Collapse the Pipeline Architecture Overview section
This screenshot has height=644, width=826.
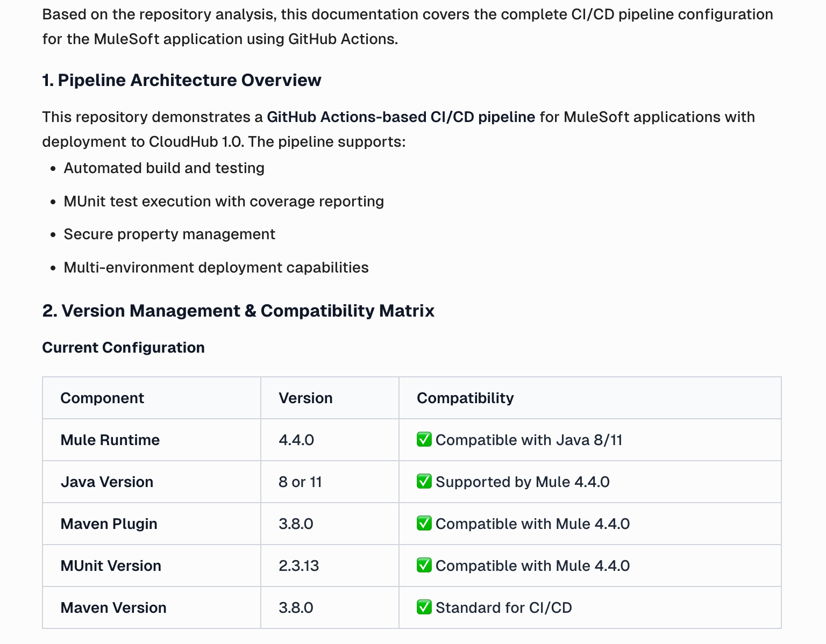[x=181, y=80]
